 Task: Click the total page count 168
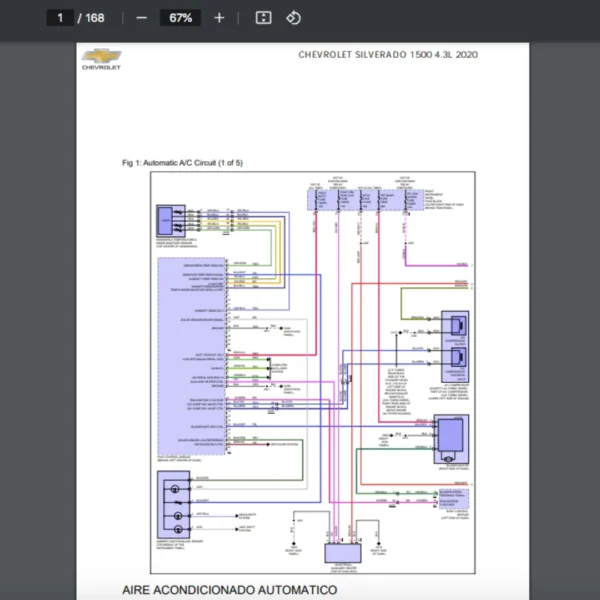tap(95, 18)
